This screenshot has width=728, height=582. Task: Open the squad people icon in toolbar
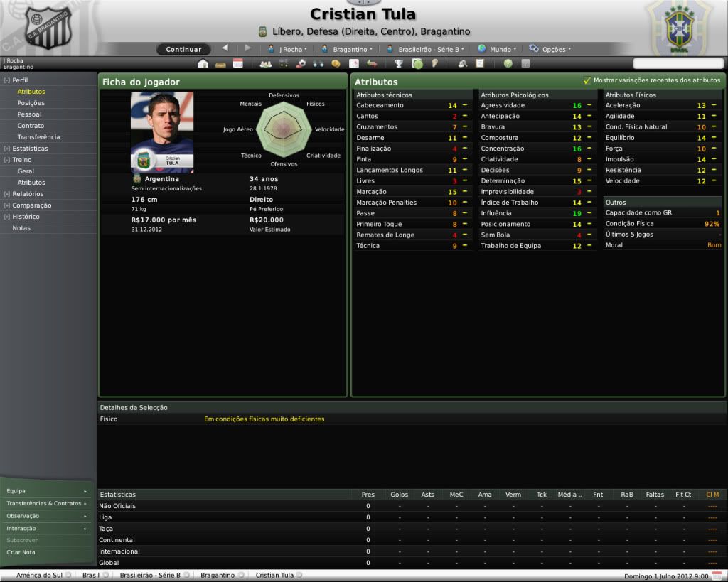coord(266,63)
